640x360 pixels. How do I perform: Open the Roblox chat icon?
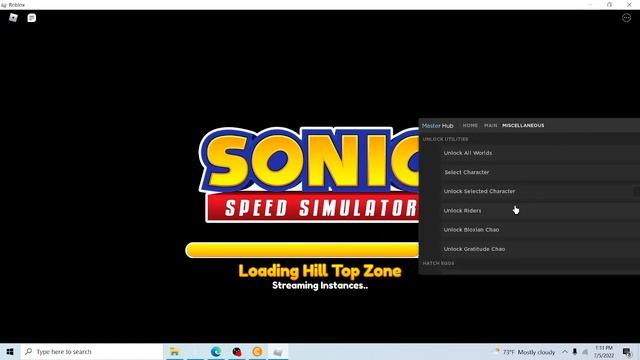pos(31,18)
